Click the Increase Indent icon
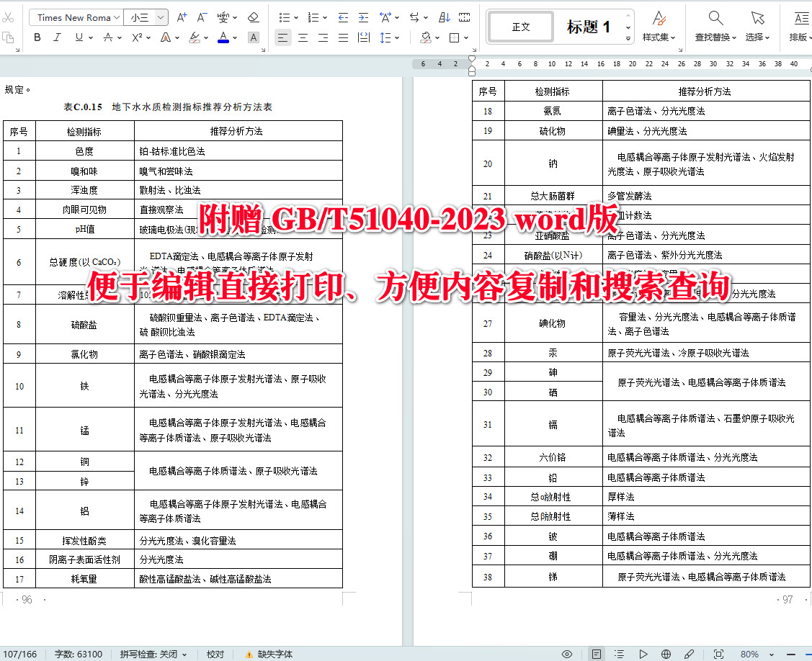 (363, 17)
